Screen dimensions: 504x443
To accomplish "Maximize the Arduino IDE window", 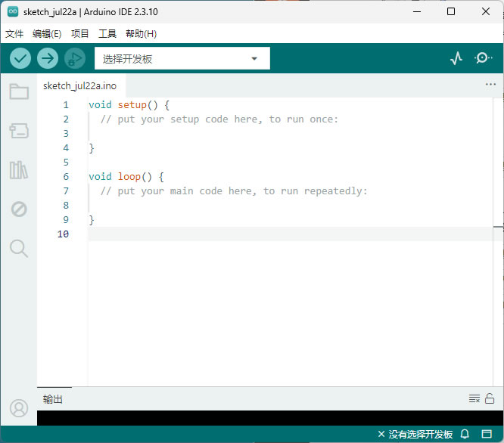I will click(x=451, y=11).
